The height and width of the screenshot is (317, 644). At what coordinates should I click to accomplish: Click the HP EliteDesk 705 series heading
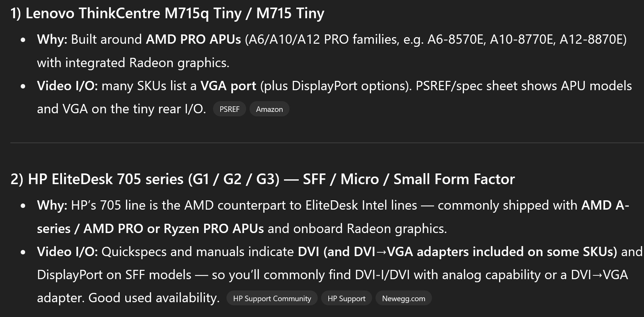(263, 179)
